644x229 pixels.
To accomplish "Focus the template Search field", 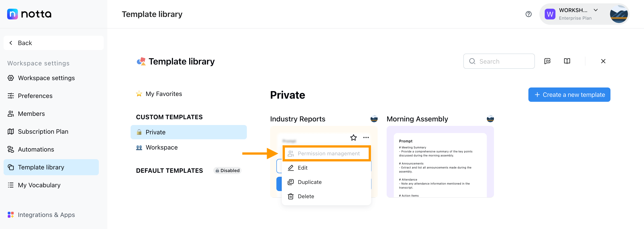I will pyautogui.click(x=499, y=61).
